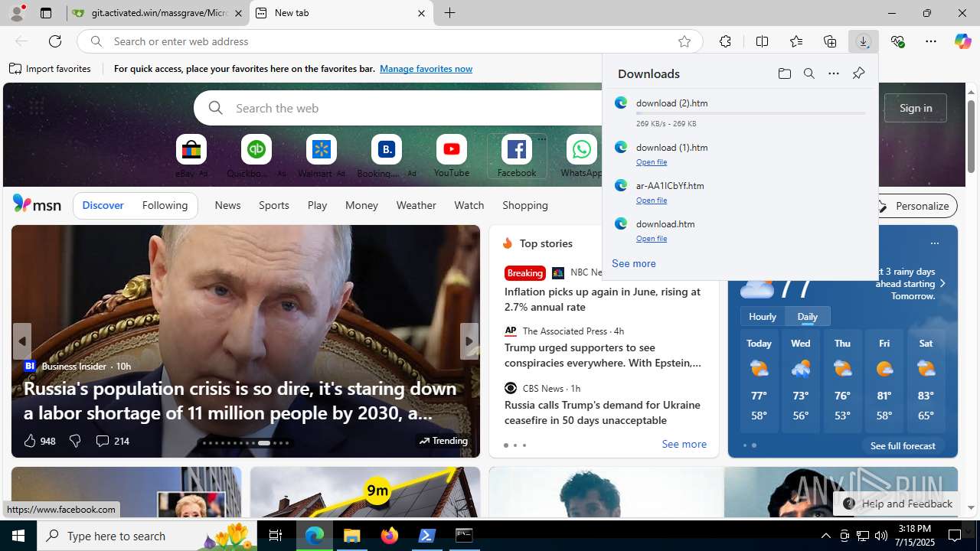Viewport: 980px width, 551px height.
Task: Select Discover feed tab
Action: 103,205
